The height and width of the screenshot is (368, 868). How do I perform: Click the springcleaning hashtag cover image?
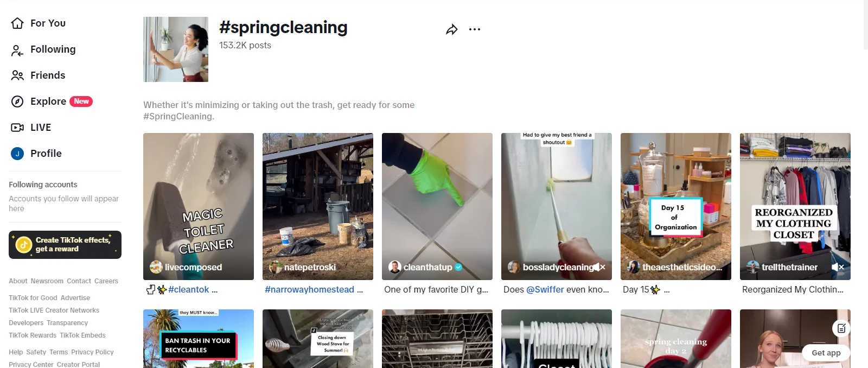(176, 49)
